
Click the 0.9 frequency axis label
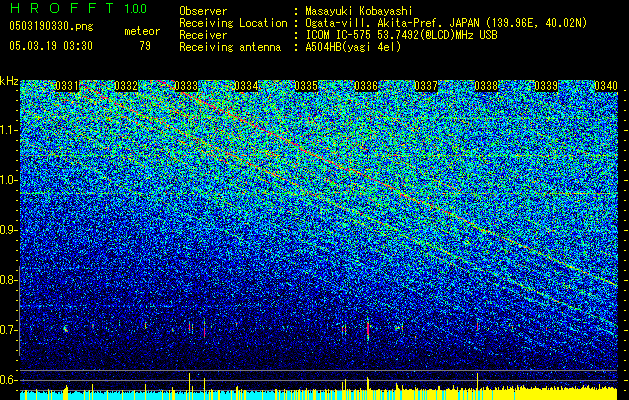tap(7, 230)
